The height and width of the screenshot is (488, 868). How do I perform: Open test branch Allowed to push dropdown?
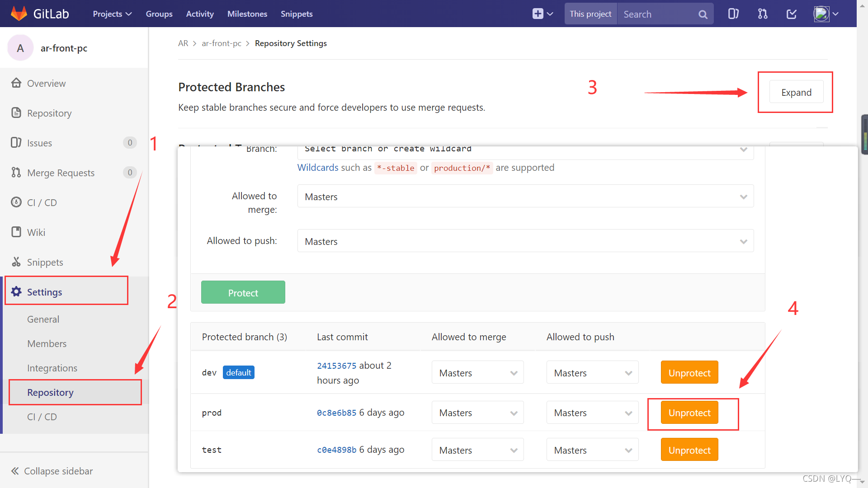click(592, 450)
